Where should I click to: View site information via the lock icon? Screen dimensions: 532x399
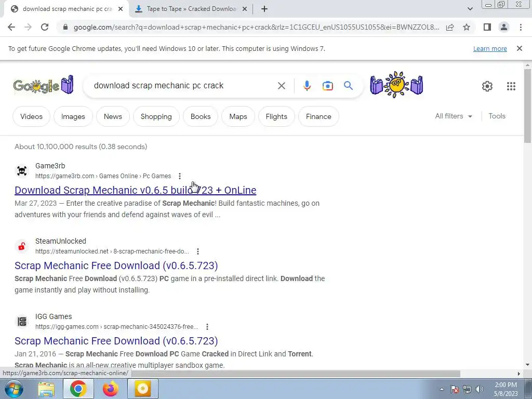point(65,27)
